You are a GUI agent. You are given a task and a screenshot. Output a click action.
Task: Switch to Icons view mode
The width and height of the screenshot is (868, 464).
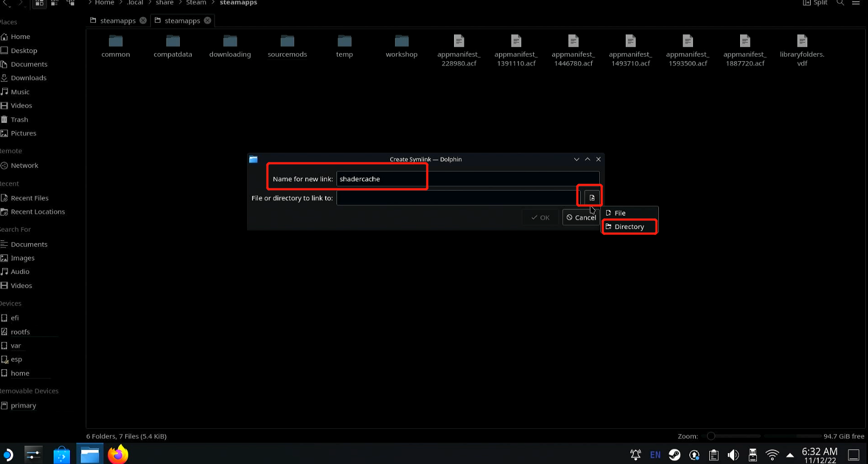pyautogui.click(x=40, y=3)
